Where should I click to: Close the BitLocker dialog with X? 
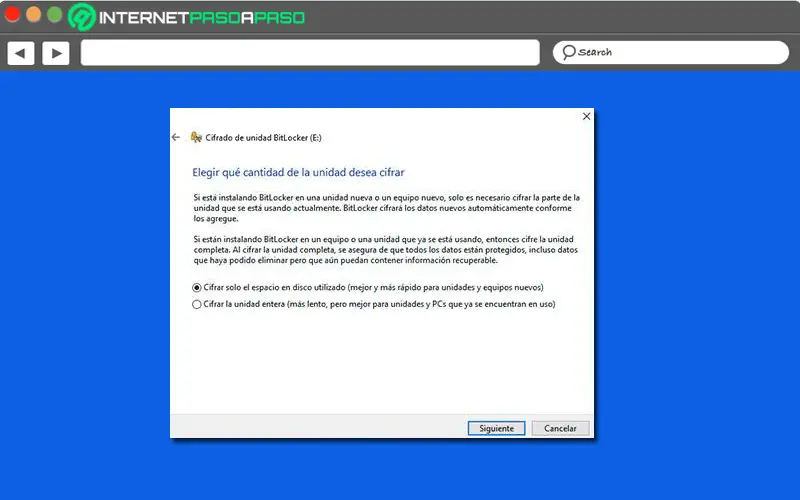click(x=587, y=116)
